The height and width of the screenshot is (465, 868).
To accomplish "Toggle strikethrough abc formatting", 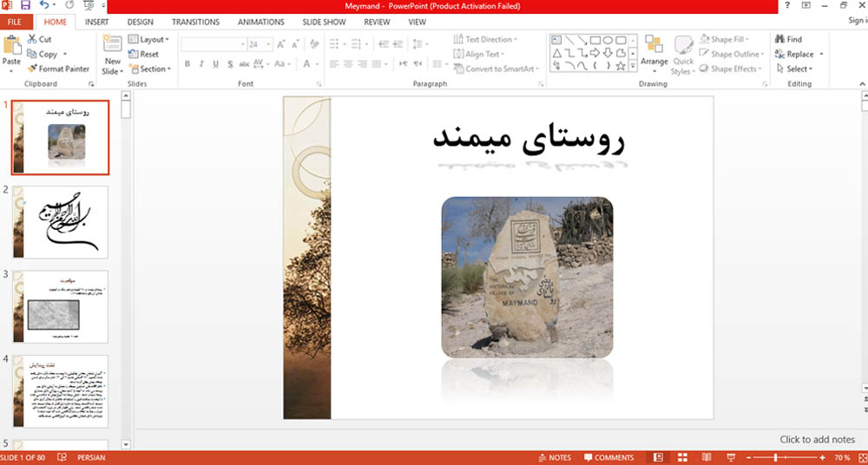I will 244,63.
